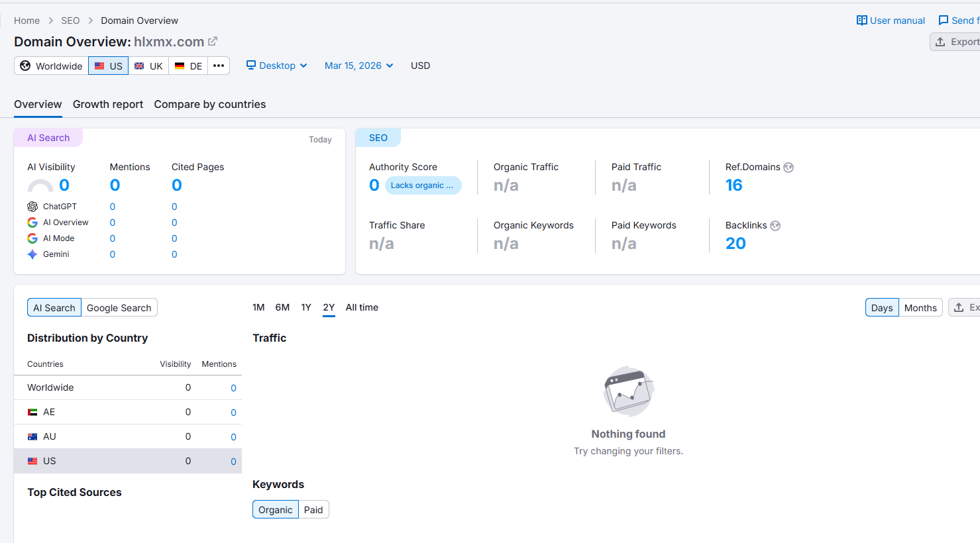The image size is (980, 543).
Task: Go to Home breadcrumb
Action: point(27,21)
